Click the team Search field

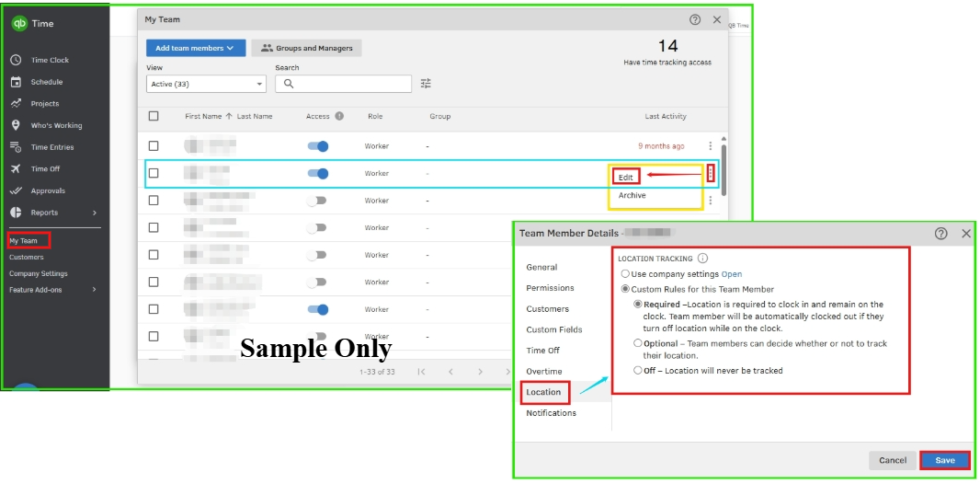point(343,84)
